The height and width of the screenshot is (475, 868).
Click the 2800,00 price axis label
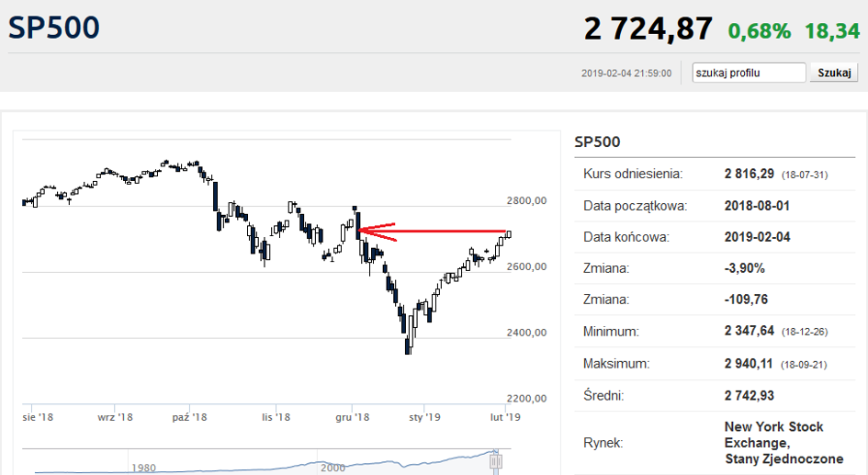coord(526,200)
